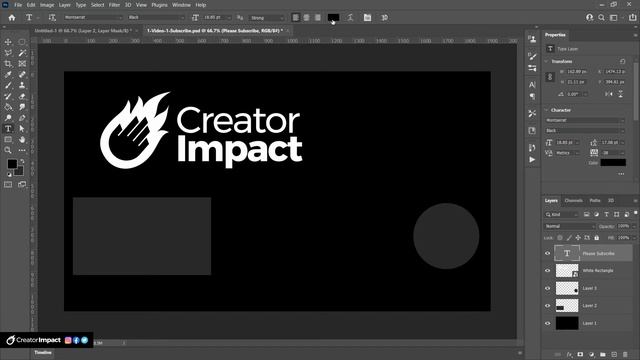Create new adjustment layer half-circle icon
Image resolution: width=640 pixels, height=360 pixels.
591,354
